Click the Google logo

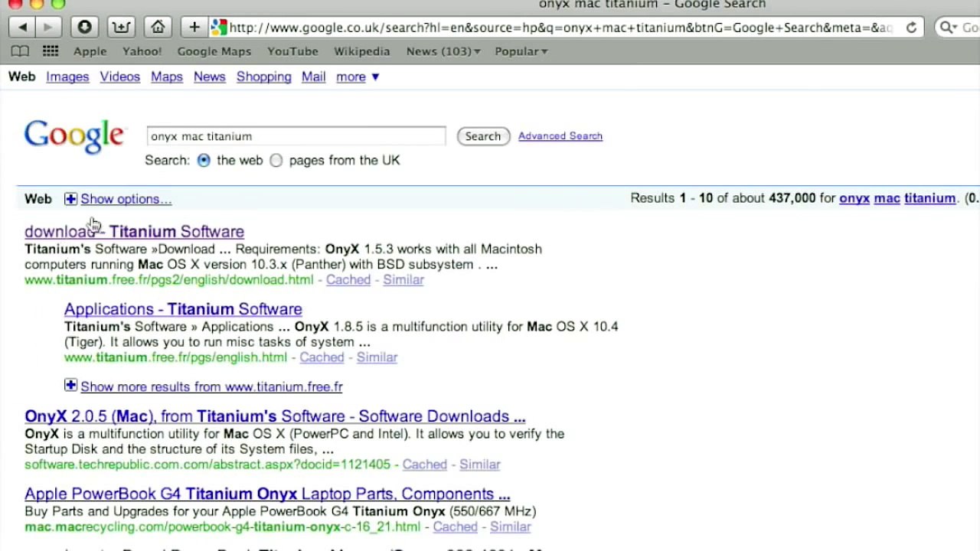coord(73,137)
